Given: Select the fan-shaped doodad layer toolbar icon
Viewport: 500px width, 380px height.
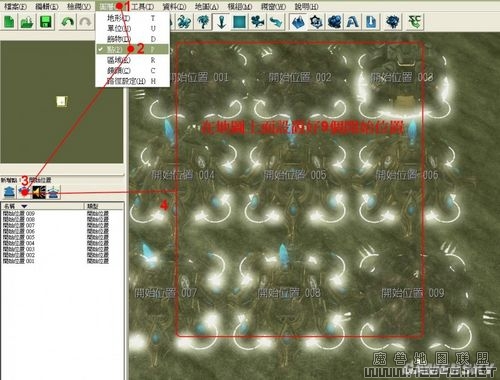Looking at the screenshot, I should click(x=184, y=22).
